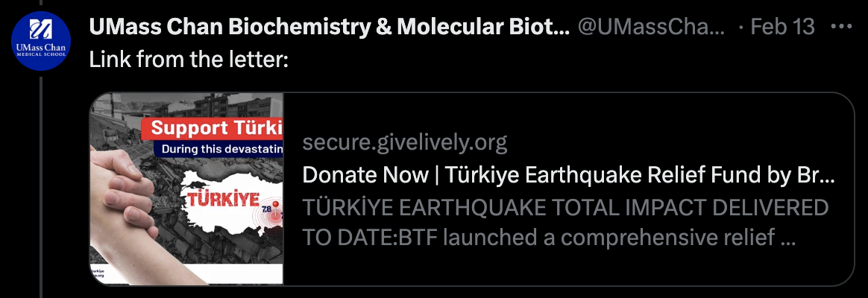This screenshot has width=868, height=298.
Task: Click the secure.givelively.org domain text
Action: pos(405,142)
